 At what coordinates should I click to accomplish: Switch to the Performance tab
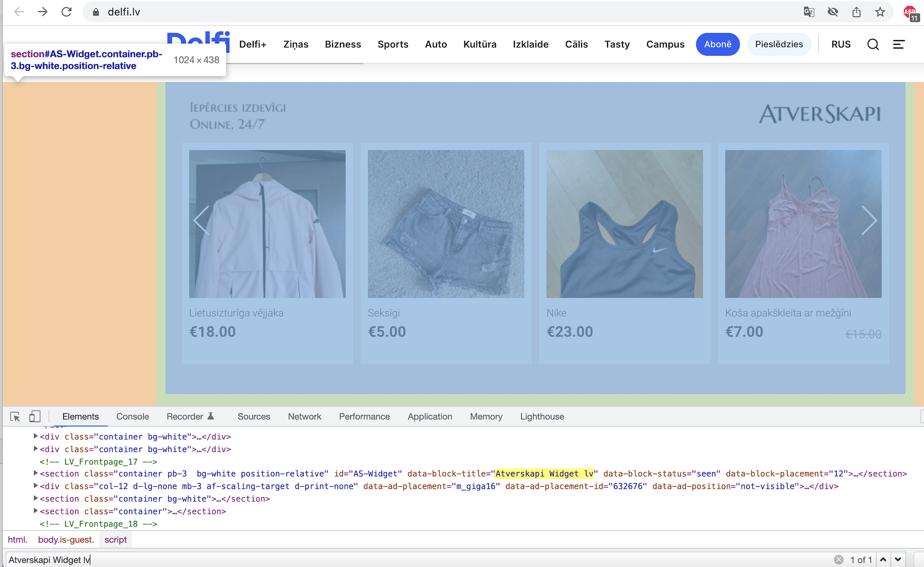tap(364, 417)
